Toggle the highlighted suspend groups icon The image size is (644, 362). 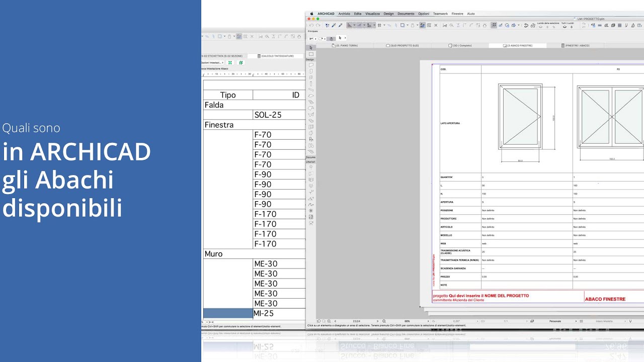[494, 25]
